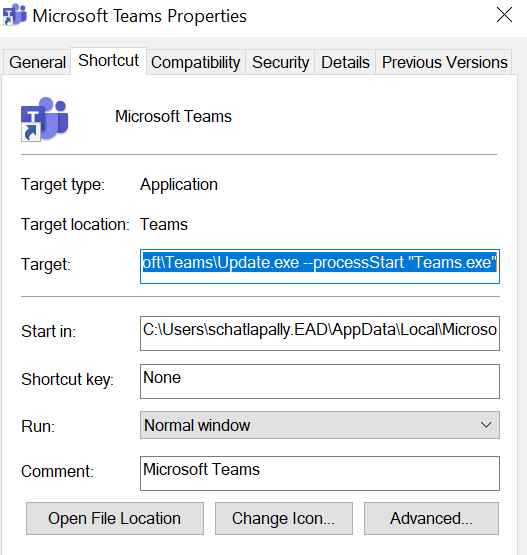The width and height of the screenshot is (527, 555).
Task: Click the Microsoft Teams name text
Action: 173,116
